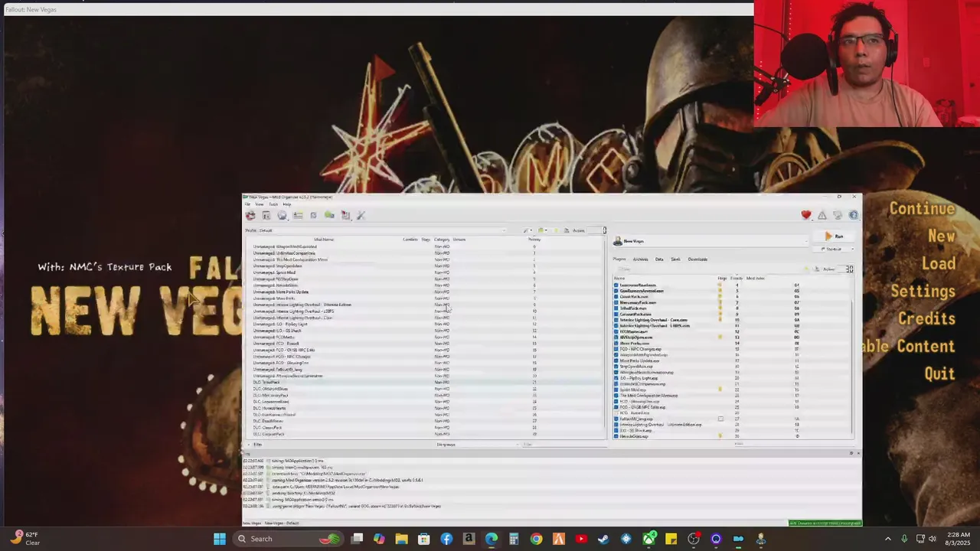Image resolution: width=980 pixels, height=551 pixels.
Task: Open the Profile Default dropdown
Action: click(382, 230)
